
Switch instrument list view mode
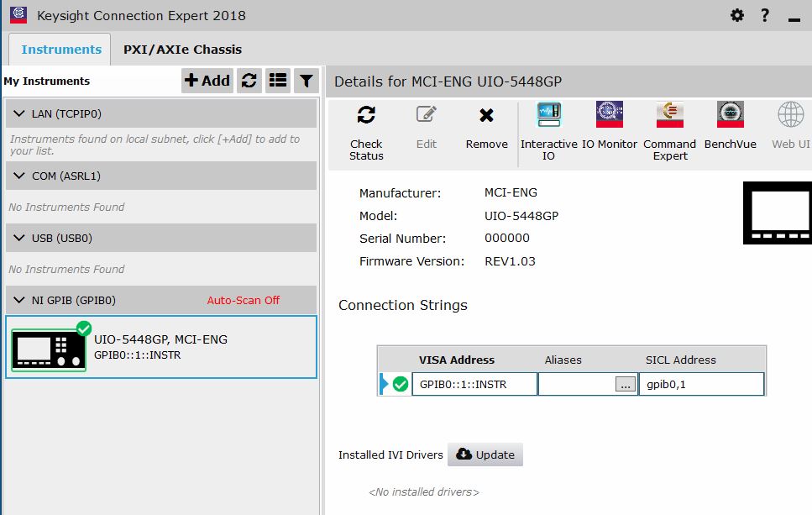pyautogui.click(x=278, y=81)
